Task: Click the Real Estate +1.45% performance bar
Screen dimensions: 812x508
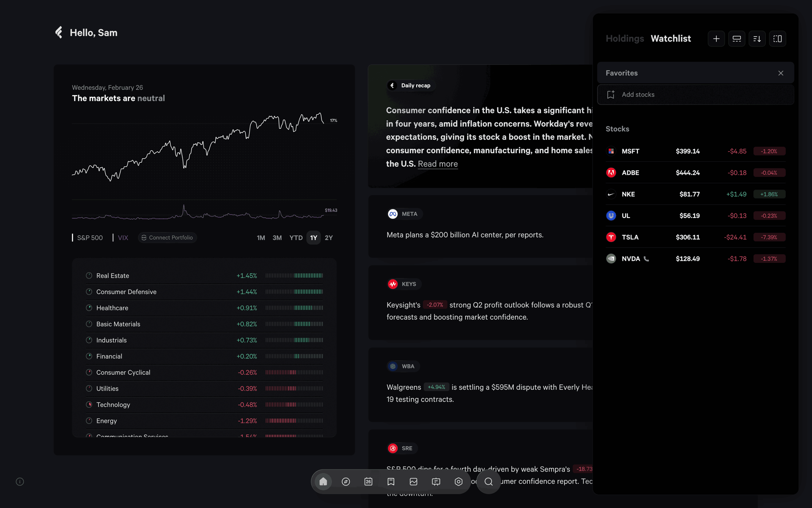Action: click(294, 276)
